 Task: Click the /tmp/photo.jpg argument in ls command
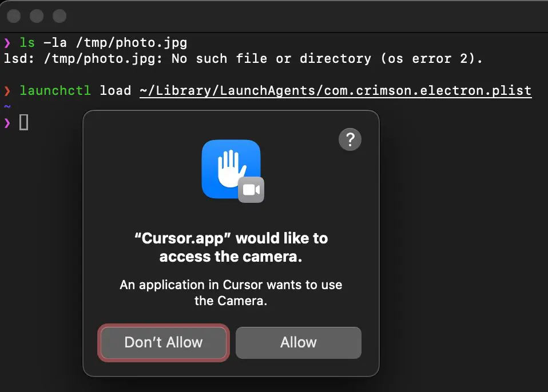pos(132,43)
